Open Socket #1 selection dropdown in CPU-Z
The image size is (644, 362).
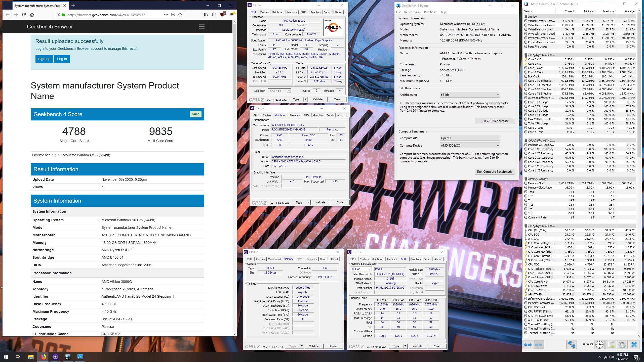279,91
